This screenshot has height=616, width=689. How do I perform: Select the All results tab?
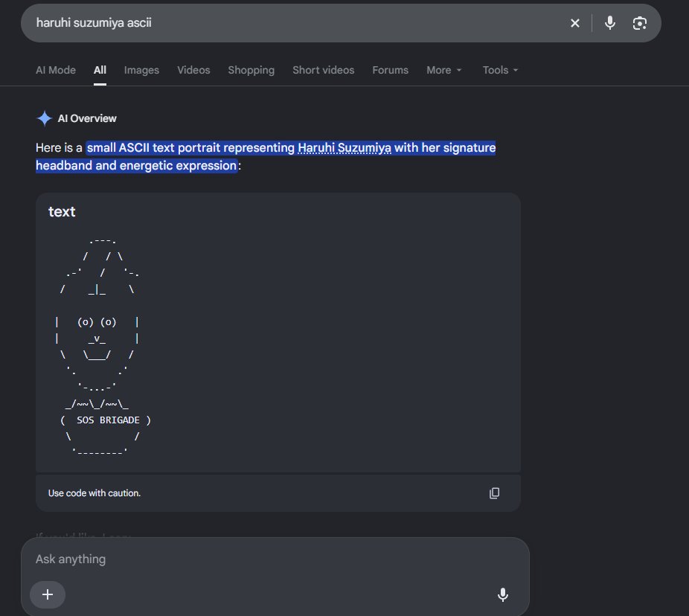click(100, 70)
